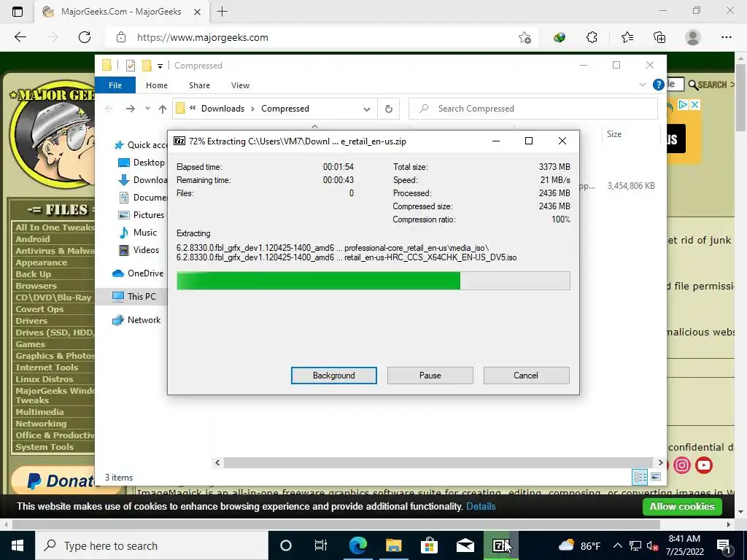Image resolution: width=747 pixels, height=560 pixels.
Task: Switch to details view layout
Action: 640,477
